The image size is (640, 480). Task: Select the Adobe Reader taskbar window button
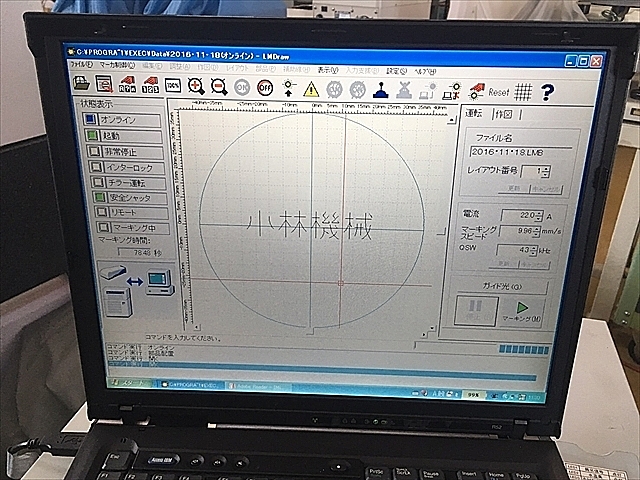(259, 386)
